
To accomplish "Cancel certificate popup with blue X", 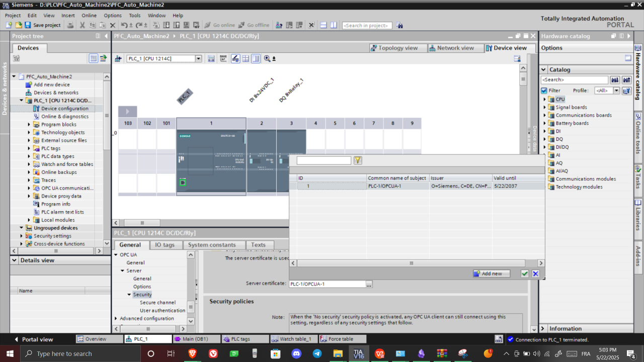I will 535,274.
